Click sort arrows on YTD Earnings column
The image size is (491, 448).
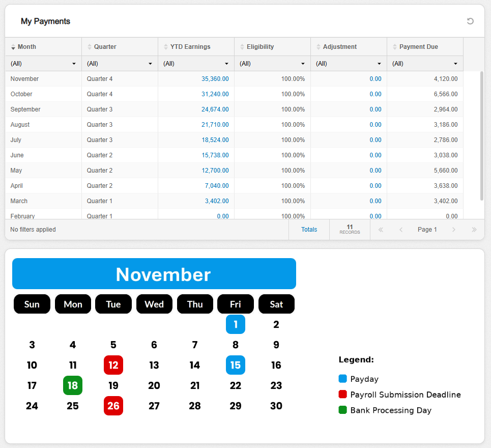tap(166, 47)
